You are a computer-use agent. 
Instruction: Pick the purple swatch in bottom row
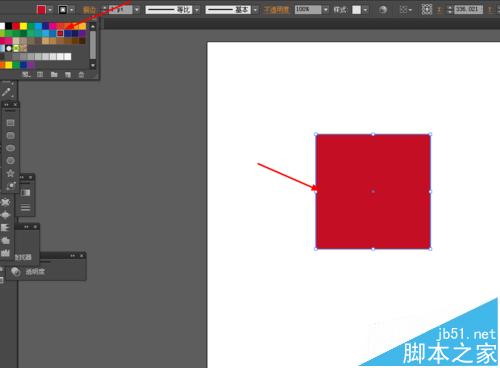pos(31,64)
